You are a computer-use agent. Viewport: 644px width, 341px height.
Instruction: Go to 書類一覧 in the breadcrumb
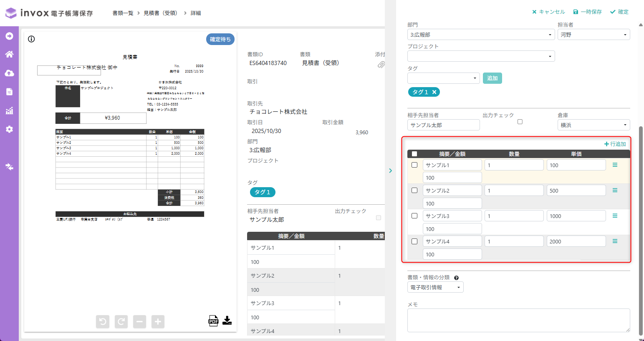[123, 13]
